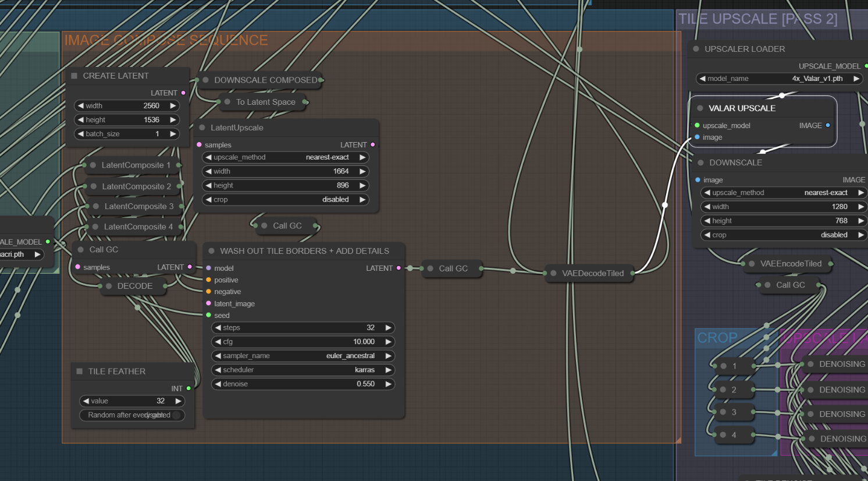Open model_name dropdown in UPSCALER LOADER
The image size is (868, 481).
pos(780,79)
